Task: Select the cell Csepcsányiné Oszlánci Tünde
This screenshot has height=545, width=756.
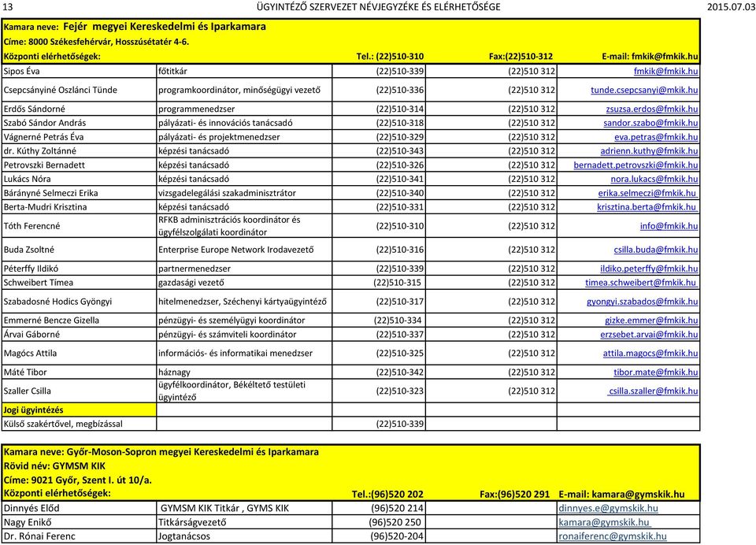Action: click(x=61, y=91)
